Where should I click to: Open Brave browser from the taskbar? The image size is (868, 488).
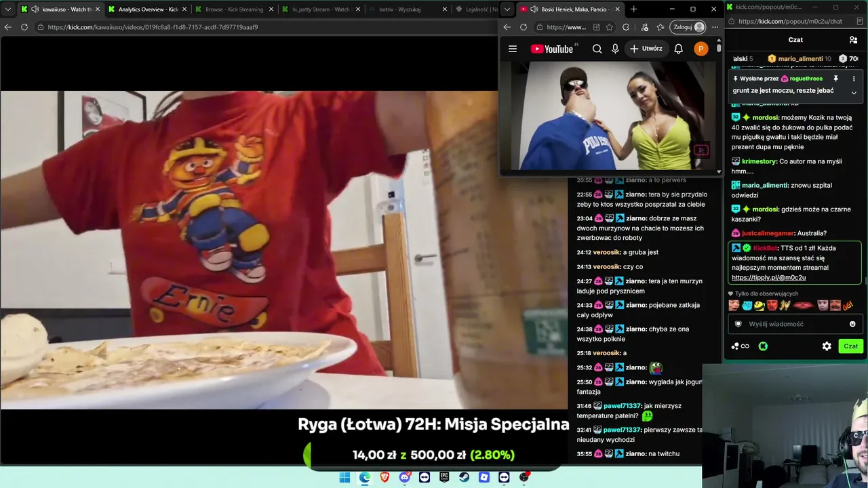pos(385,477)
